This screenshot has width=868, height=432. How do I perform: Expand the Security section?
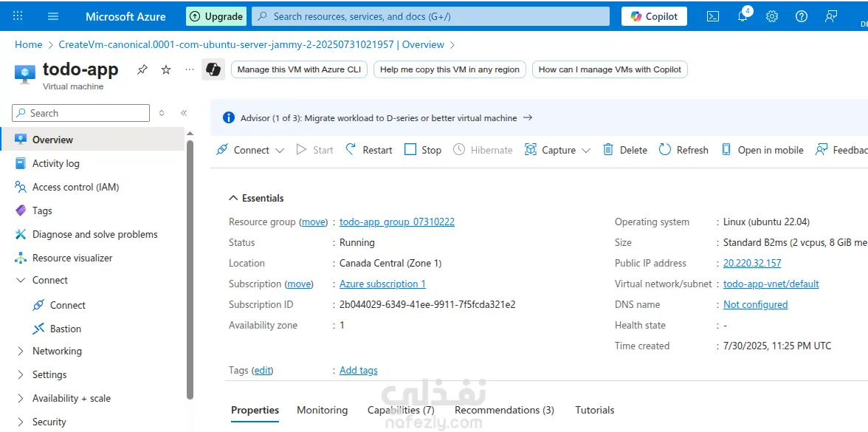click(21, 422)
